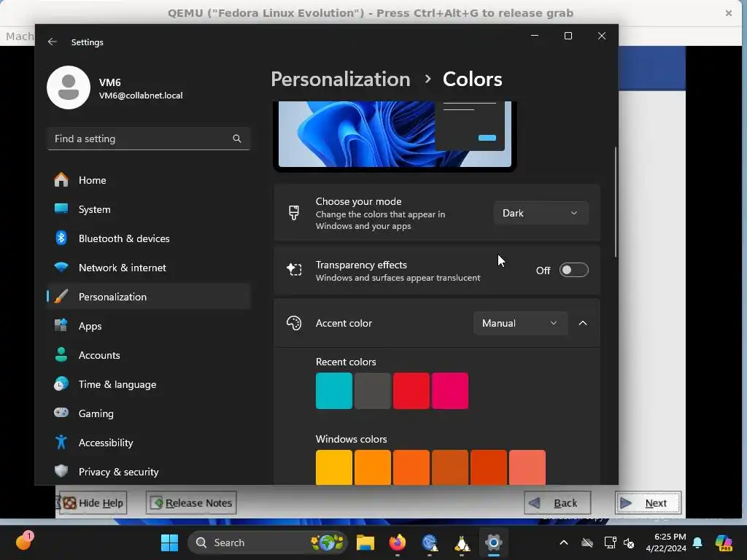Open Network & internet settings
Image resolution: width=747 pixels, height=560 pixels.
point(149,267)
